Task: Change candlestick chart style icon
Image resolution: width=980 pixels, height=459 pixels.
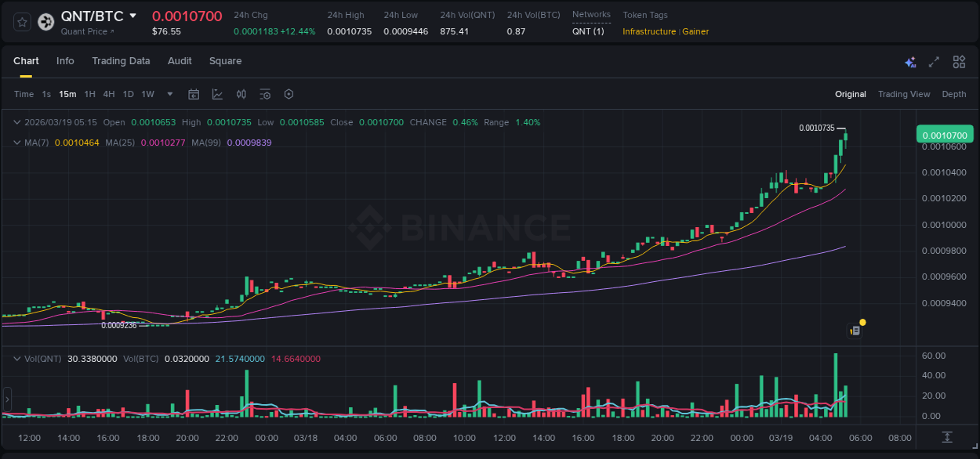Action: 241,94
